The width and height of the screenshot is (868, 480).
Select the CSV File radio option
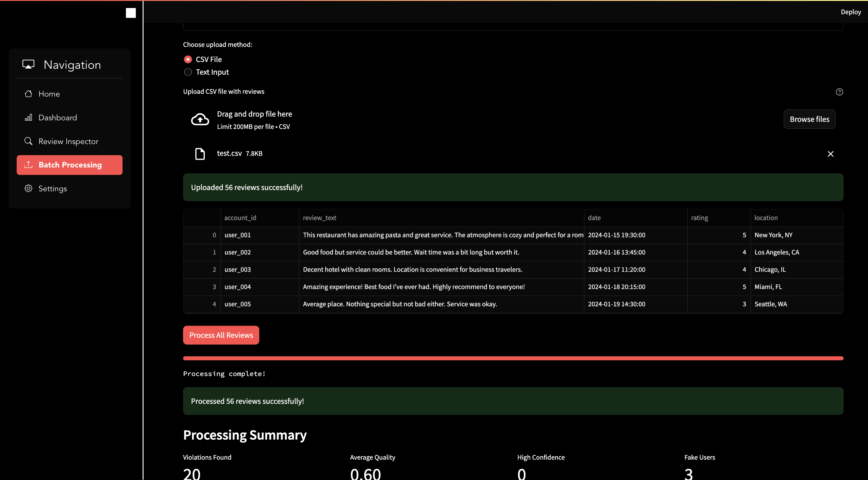[x=188, y=59]
